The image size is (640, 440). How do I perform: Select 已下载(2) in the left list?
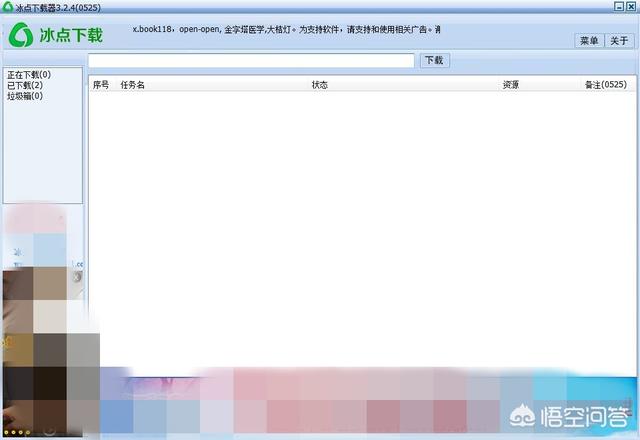click(25, 85)
